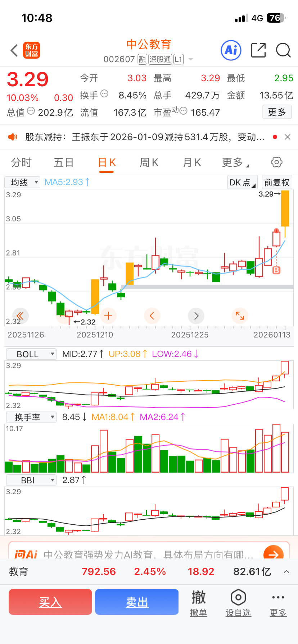Viewport: 298px width, 644px height.
Task: Open the BOLL indicator dropdown
Action: click(x=31, y=354)
